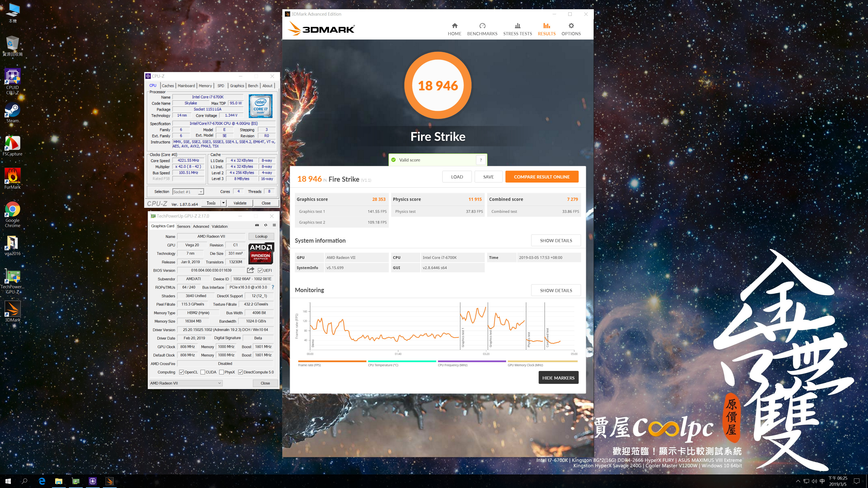Click the BIOS Version share/export icon in GPU-Z
The image size is (868, 488).
250,270
